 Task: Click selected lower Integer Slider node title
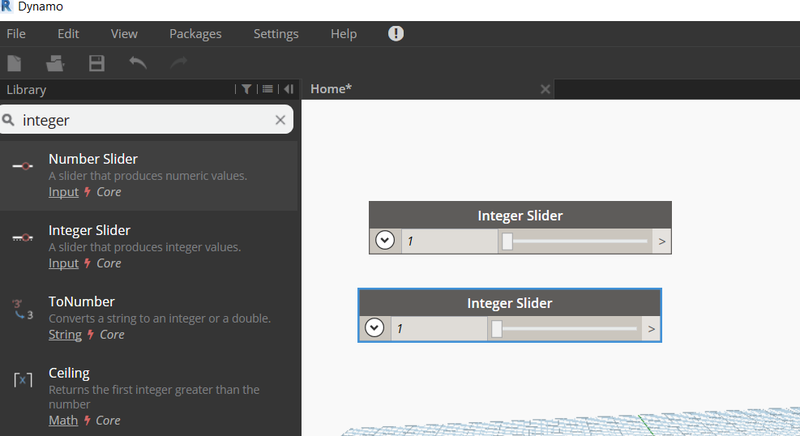(x=509, y=303)
